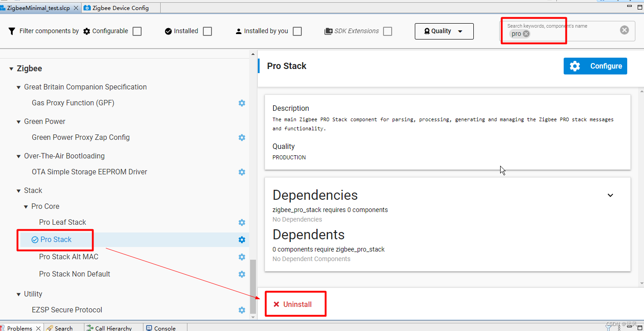Viewport: 644px width, 331px height.
Task: Check the Installed filter checkbox
Action: click(x=207, y=31)
